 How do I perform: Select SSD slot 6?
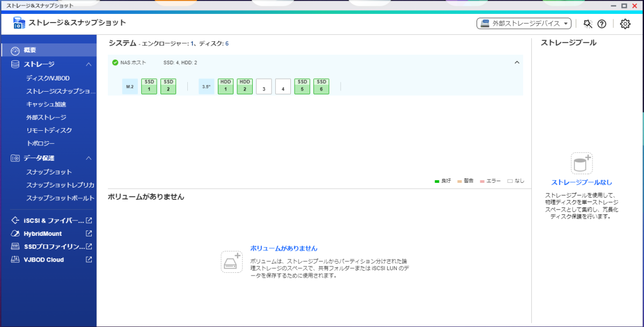click(321, 86)
